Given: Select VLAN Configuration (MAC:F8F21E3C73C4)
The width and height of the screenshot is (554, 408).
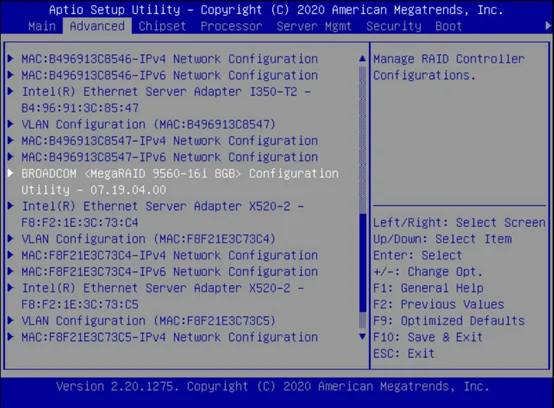Looking at the screenshot, I should [x=148, y=239].
